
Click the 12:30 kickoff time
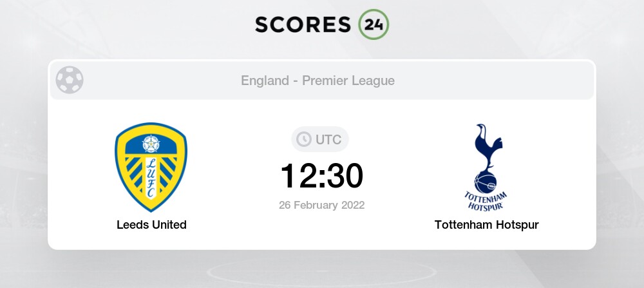321,175
